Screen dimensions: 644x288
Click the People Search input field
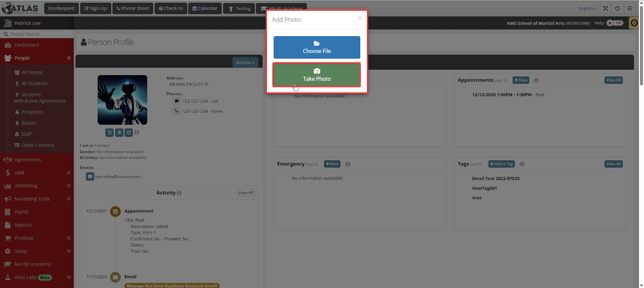tap(38, 34)
